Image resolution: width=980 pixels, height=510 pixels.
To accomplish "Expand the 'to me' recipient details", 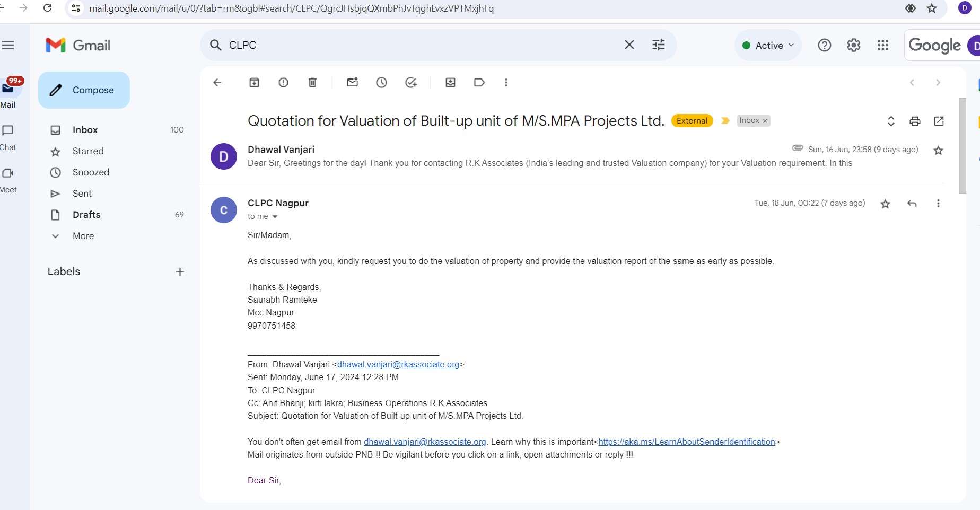I will point(275,217).
